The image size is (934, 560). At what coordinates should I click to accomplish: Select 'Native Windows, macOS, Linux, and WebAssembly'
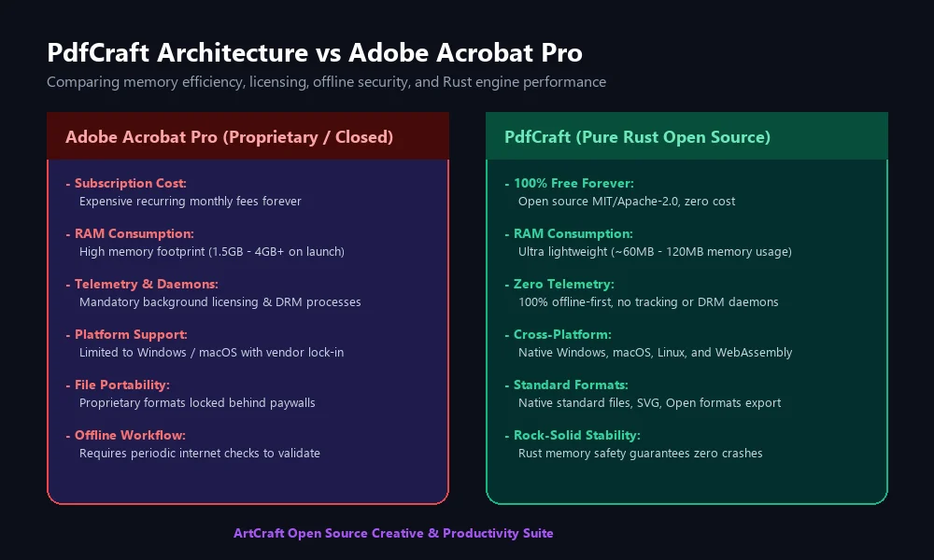tap(656, 352)
